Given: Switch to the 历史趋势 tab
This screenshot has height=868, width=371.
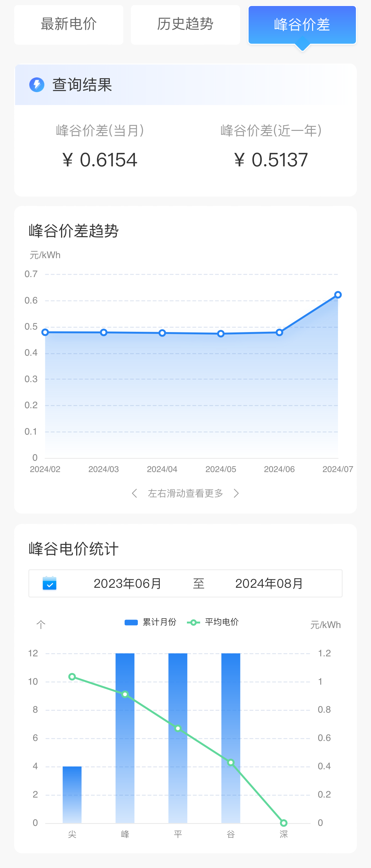Looking at the screenshot, I should tap(185, 25).
